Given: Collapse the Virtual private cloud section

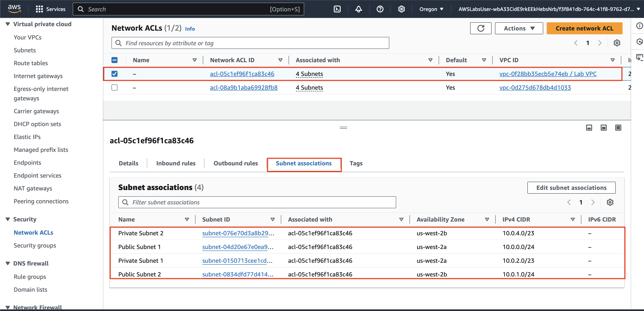Looking at the screenshot, I should tap(8, 24).
